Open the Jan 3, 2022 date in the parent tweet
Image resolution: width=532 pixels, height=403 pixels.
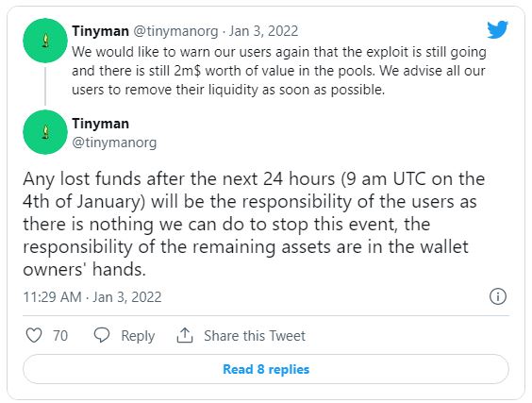coord(263,31)
